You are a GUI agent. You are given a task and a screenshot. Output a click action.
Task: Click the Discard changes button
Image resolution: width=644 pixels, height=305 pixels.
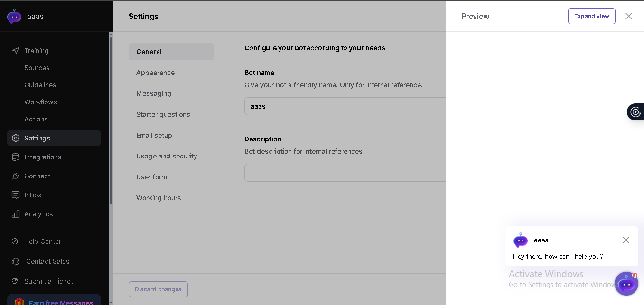[158, 289]
